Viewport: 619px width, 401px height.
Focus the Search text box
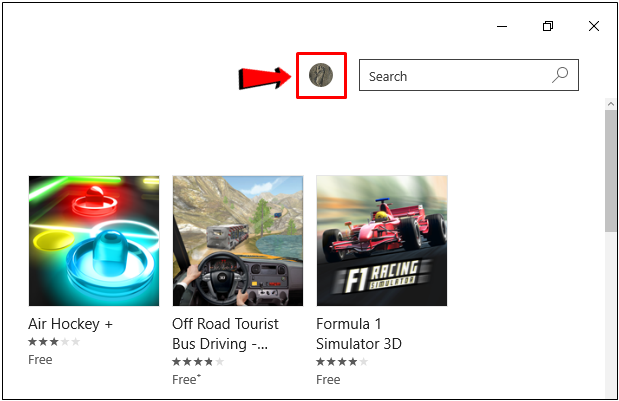pyautogui.click(x=450, y=76)
